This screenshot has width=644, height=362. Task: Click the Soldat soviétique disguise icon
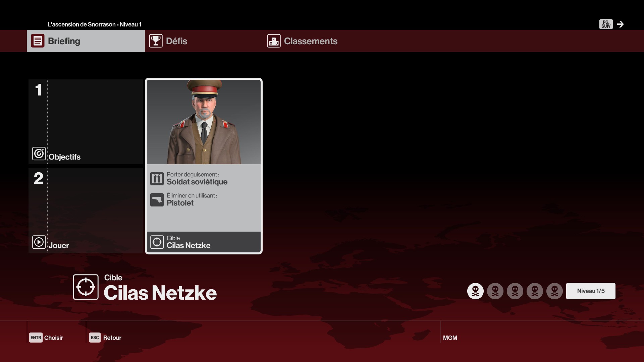[x=157, y=179]
